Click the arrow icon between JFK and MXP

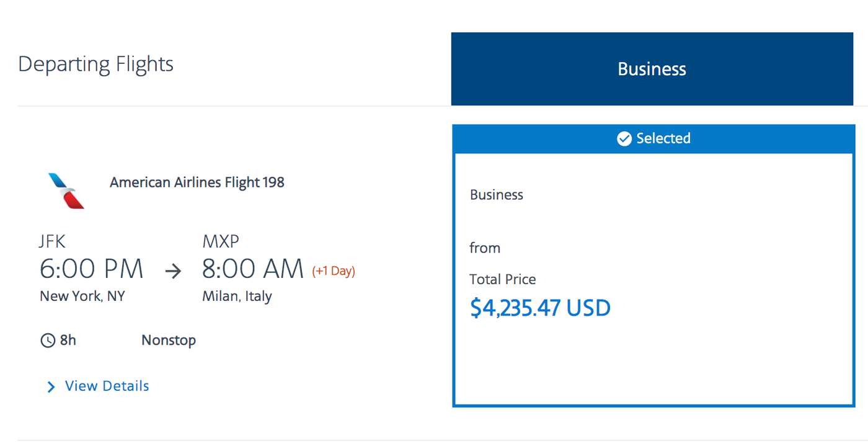point(172,271)
